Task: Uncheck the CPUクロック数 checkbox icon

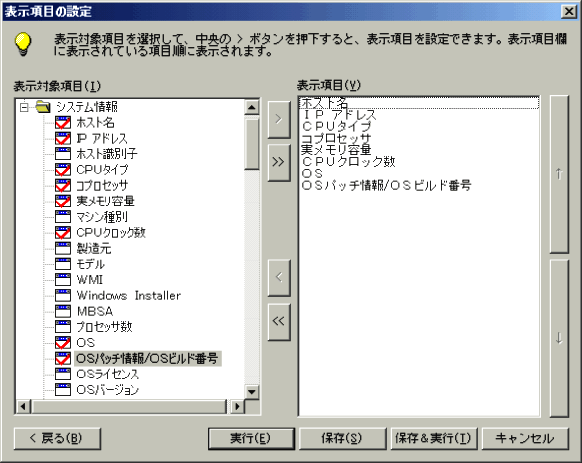Action: point(63,233)
